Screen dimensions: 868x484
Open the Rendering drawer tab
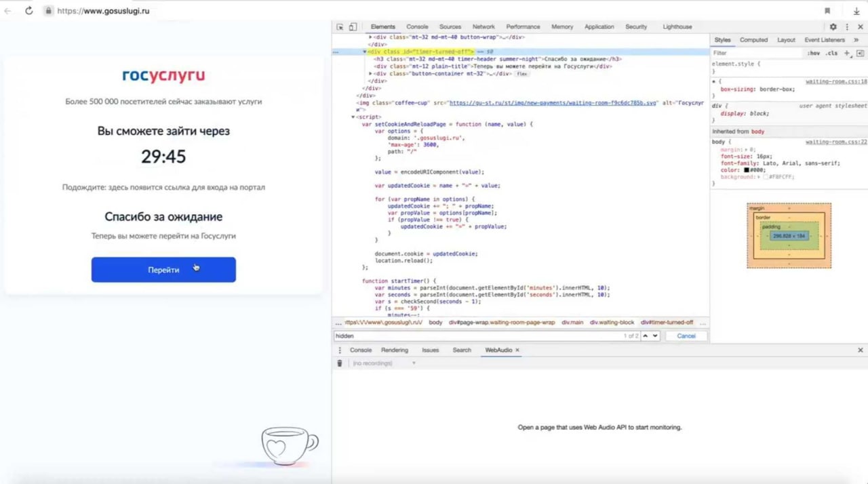click(x=395, y=350)
